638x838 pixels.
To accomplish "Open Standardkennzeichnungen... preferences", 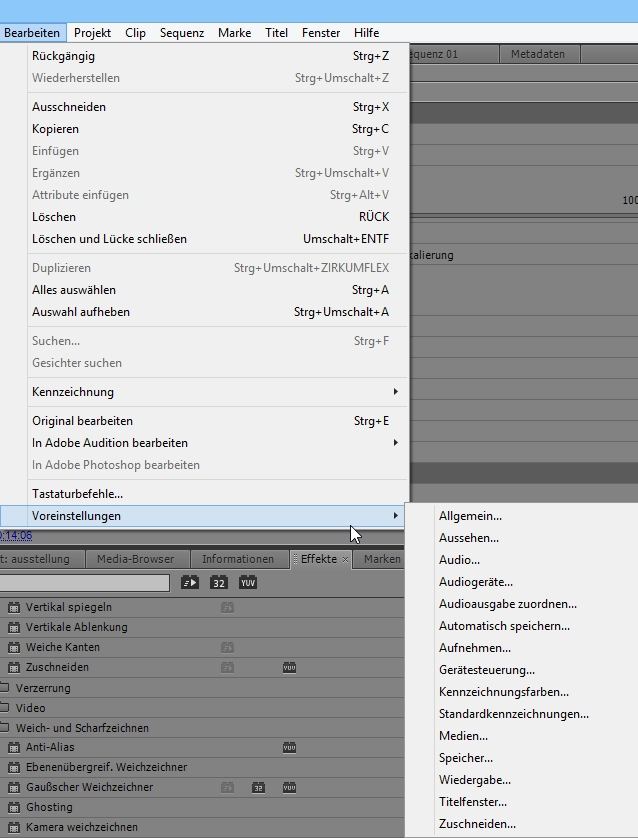I will point(513,714).
